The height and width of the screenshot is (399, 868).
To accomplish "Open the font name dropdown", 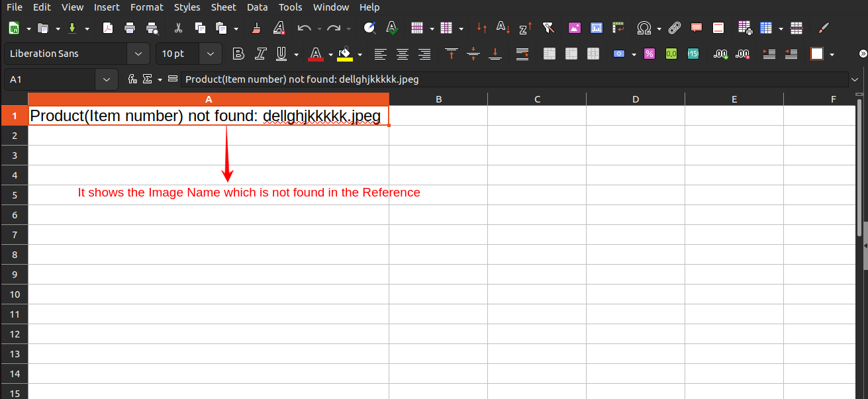I will (137, 54).
